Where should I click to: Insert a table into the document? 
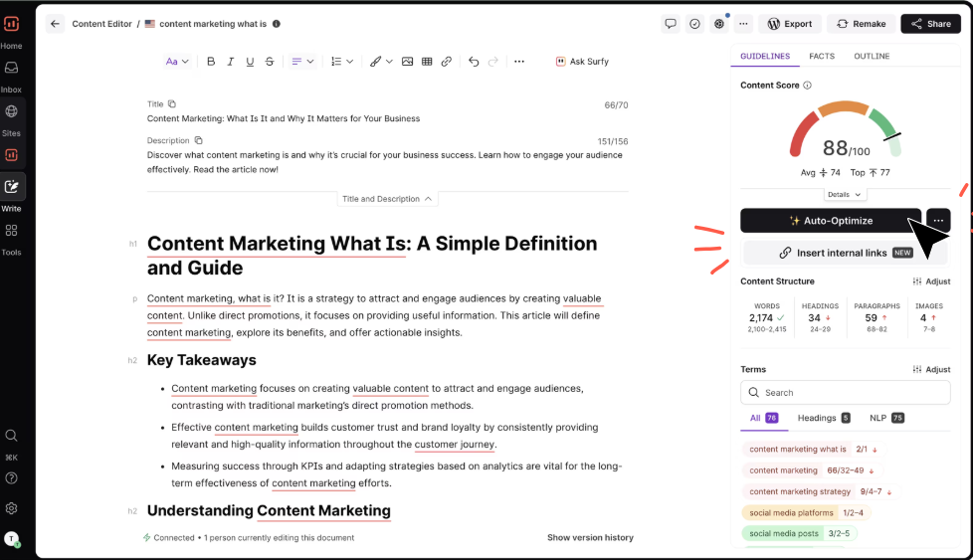pyautogui.click(x=427, y=62)
